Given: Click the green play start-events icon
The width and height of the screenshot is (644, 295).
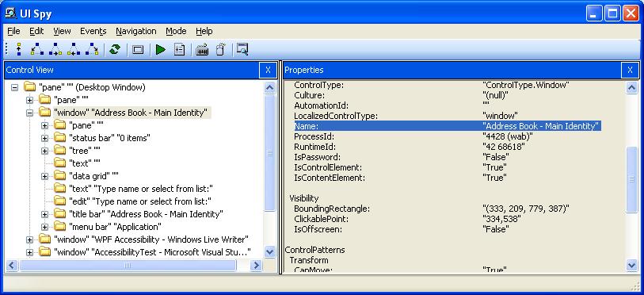Looking at the screenshot, I should (x=161, y=50).
